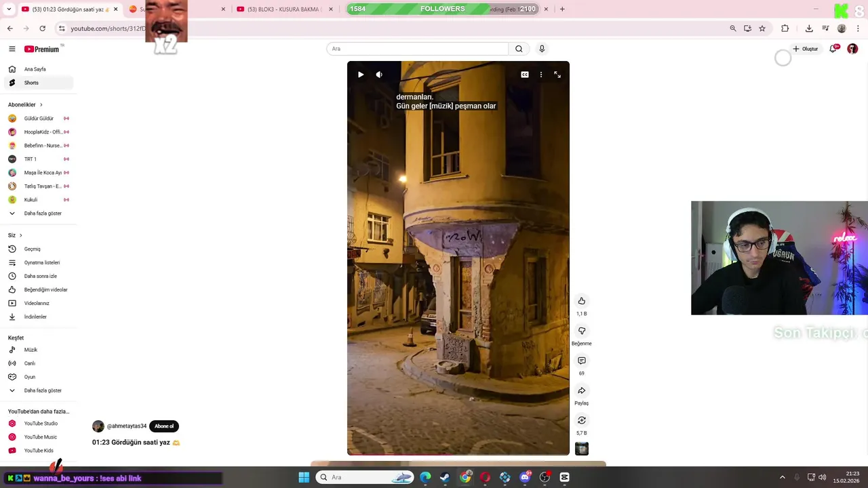Open Steam from the taskbar
Image resolution: width=868 pixels, height=488 pixels.
tap(445, 477)
